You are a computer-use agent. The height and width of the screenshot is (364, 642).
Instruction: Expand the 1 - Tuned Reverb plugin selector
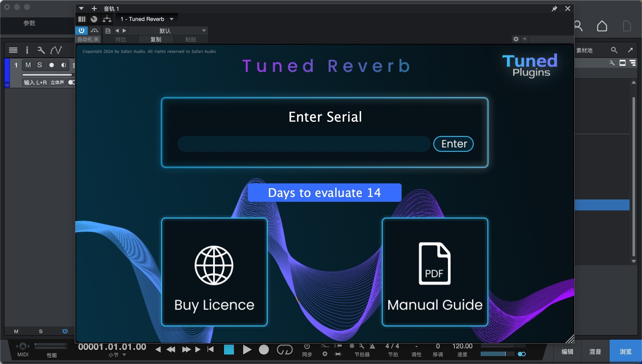click(147, 19)
